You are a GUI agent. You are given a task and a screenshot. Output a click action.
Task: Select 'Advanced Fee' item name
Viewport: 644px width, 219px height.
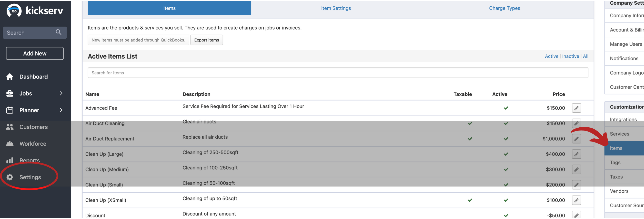[101, 108]
